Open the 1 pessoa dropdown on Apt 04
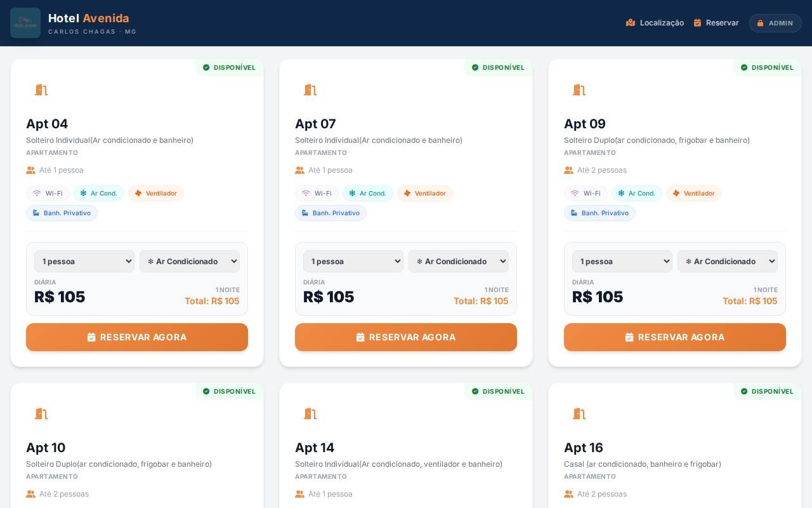The height and width of the screenshot is (508, 812). click(x=84, y=261)
